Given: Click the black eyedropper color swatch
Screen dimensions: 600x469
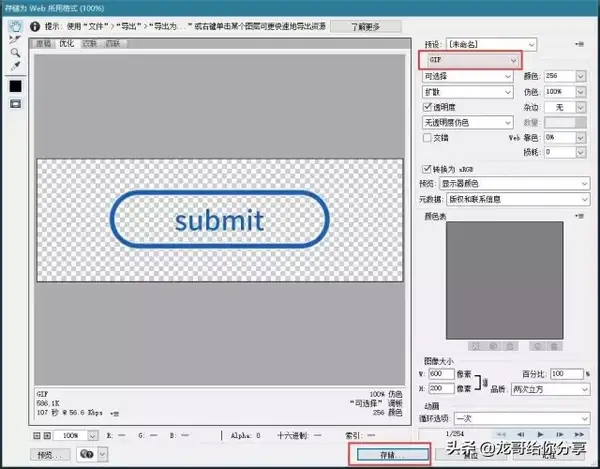Looking at the screenshot, I should 14,86.
